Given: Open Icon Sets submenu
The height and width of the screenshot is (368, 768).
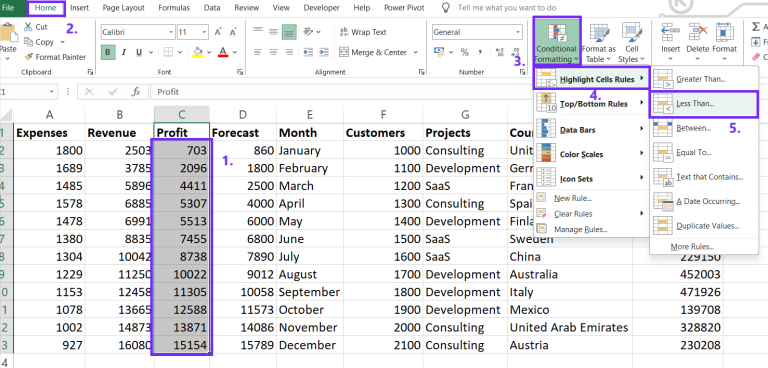Looking at the screenshot, I should (592, 178).
